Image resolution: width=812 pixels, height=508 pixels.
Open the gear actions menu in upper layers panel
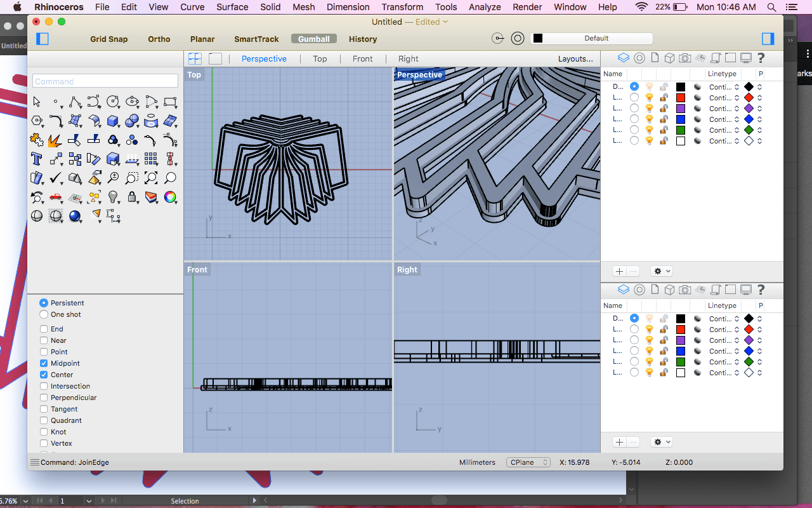662,271
